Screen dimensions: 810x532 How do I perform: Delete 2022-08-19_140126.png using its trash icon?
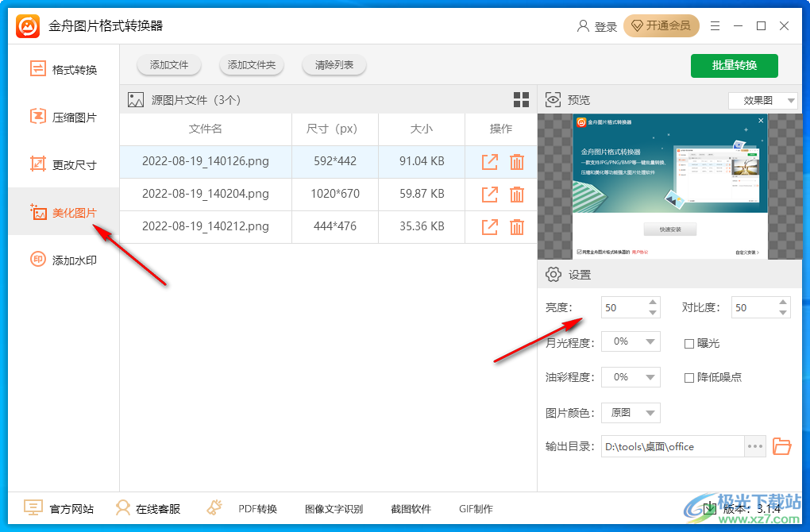pyautogui.click(x=517, y=162)
